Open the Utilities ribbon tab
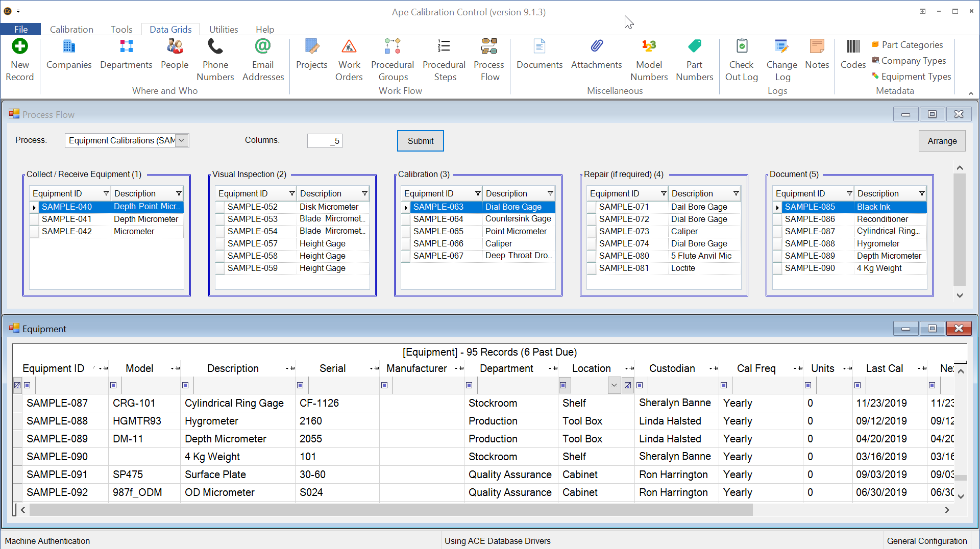Image resolution: width=980 pixels, height=549 pixels. point(224,29)
